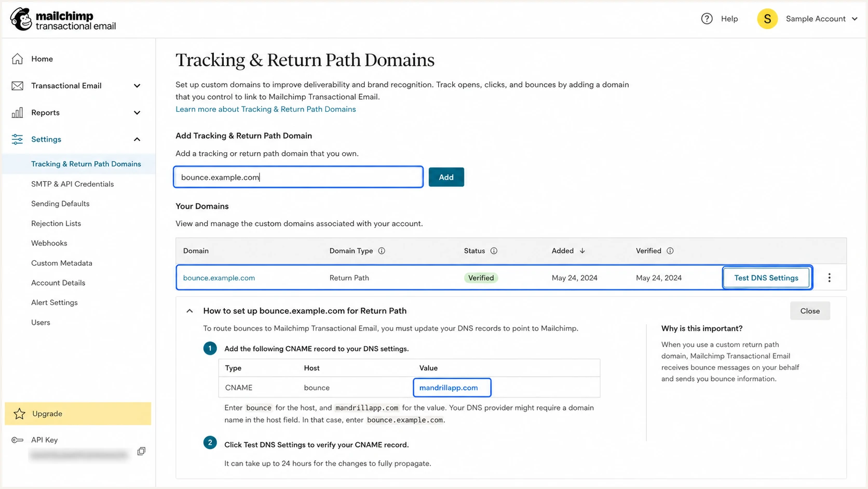Screen dimensions: 868x489
Task: Click the Status column info icon
Action: point(494,251)
